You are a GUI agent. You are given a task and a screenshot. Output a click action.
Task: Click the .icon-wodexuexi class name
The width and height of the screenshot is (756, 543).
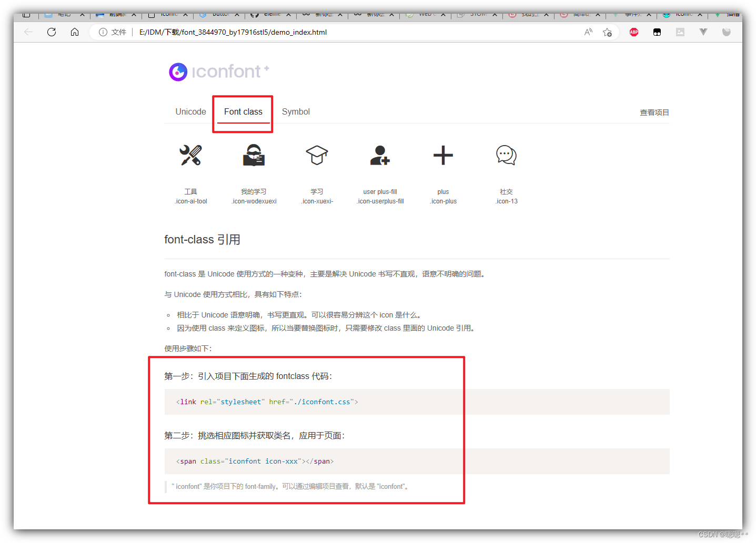[x=254, y=201]
